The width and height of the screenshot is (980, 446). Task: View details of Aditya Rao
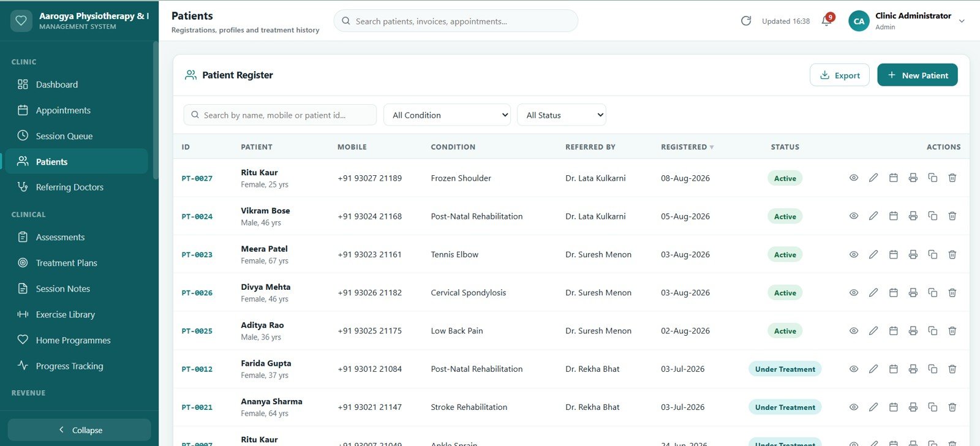click(x=854, y=331)
